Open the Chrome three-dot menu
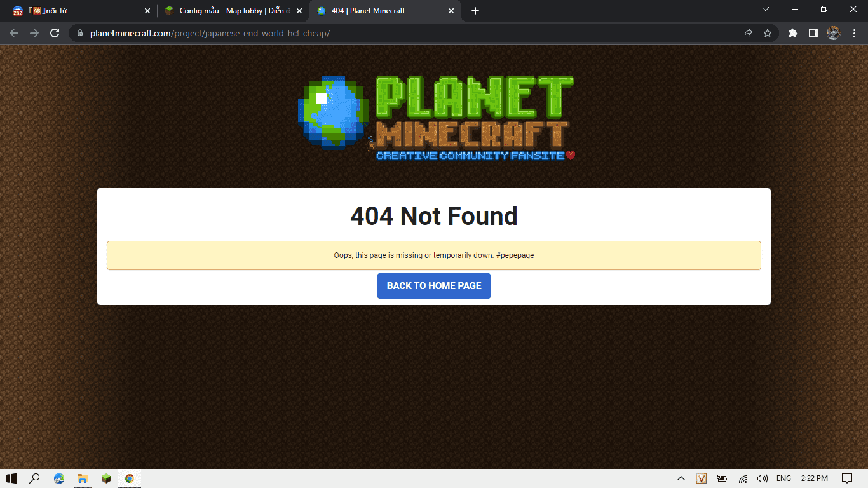 (853, 33)
